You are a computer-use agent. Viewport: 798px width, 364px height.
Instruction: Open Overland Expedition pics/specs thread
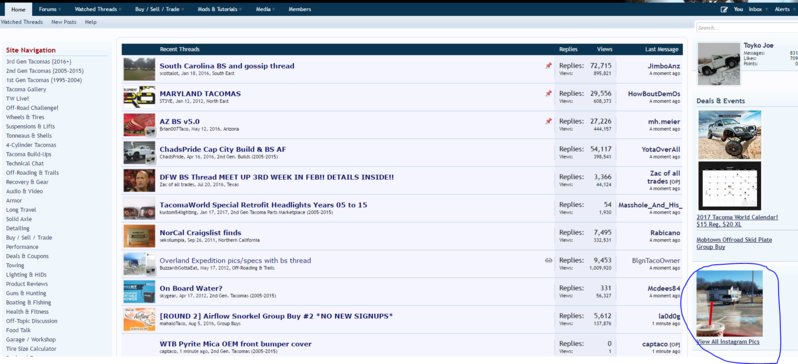[235, 260]
